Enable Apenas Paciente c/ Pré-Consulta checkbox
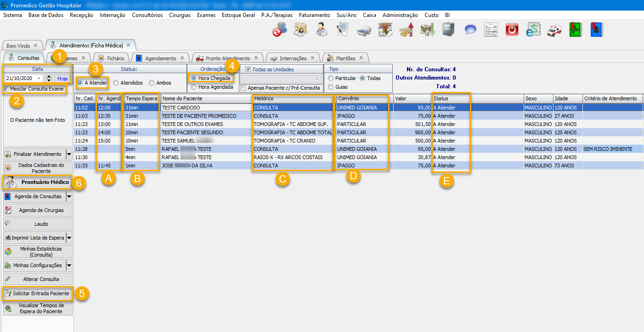Viewport: 644px width, 332px height. 243,88
